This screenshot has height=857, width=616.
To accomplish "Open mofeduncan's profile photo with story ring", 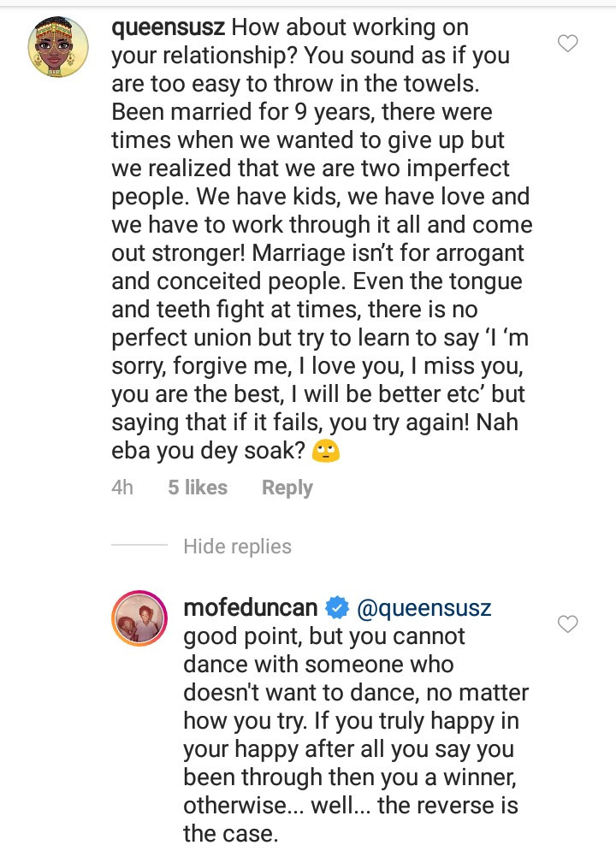I will click(x=139, y=619).
